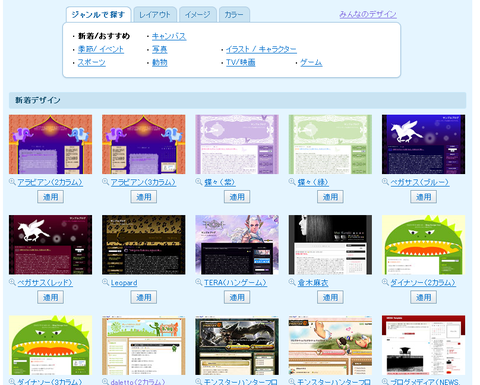
Task: Open ダイナソー(2カラム) thumbnail
Action: (424, 245)
